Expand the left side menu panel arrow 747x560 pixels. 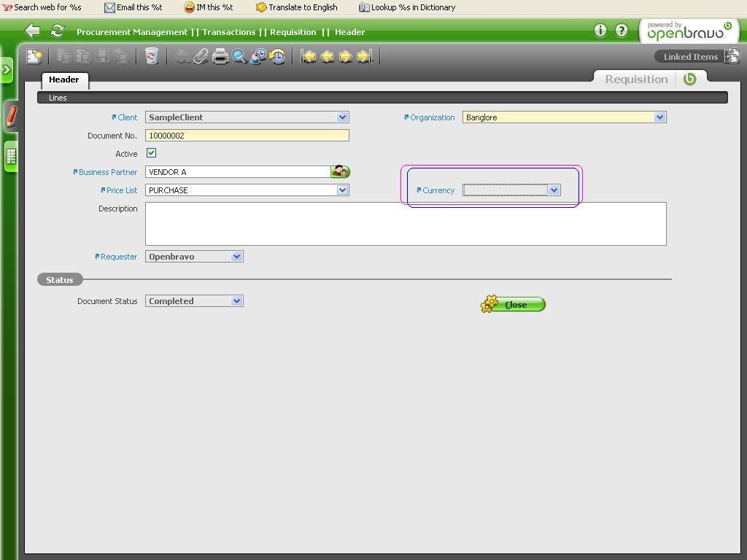pyautogui.click(x=7, y=70)
